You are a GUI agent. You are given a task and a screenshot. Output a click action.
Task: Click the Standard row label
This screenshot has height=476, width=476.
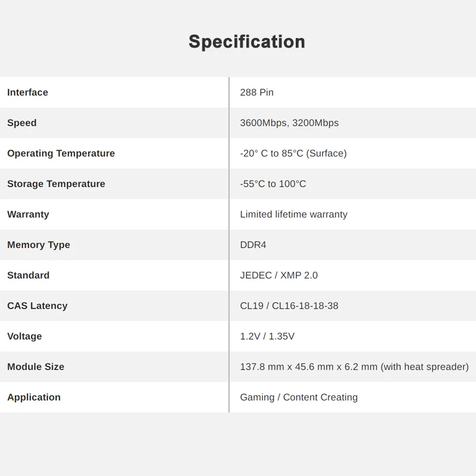click(x=28, y=275)
